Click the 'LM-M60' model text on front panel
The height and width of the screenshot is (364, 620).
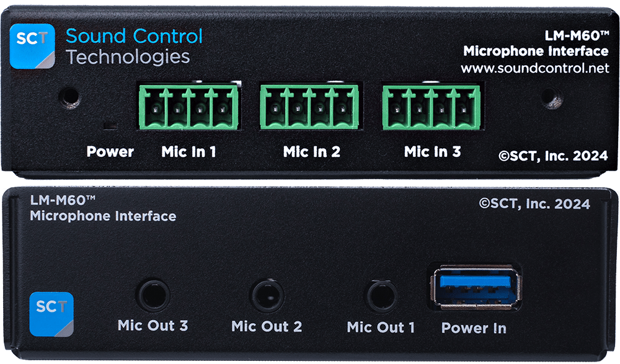coord(577,36)
